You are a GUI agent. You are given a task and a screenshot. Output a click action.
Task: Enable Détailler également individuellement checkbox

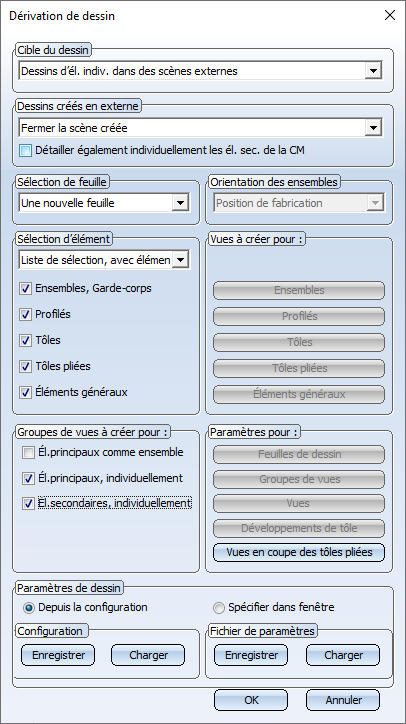pyautogui.click(x=26, y=151)
